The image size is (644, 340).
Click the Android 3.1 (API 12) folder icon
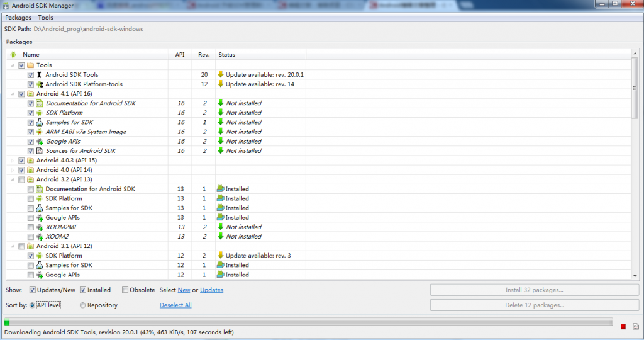(30, 246)
